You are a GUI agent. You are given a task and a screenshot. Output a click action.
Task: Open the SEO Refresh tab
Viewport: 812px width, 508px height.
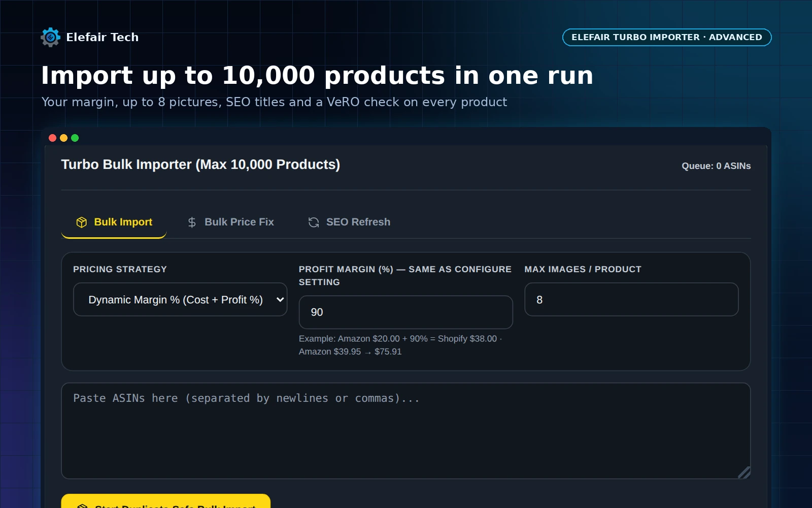pyautogui.click(x=350, y=222)
